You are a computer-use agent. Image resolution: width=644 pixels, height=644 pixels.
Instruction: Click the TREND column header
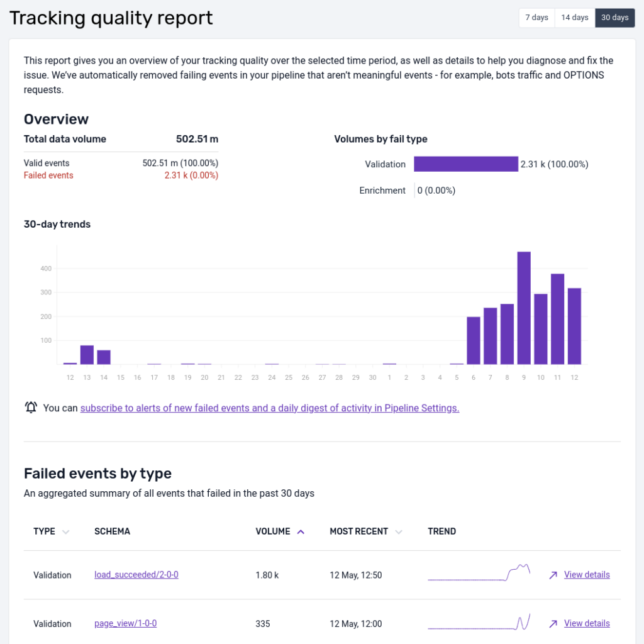tap(441, 531)
